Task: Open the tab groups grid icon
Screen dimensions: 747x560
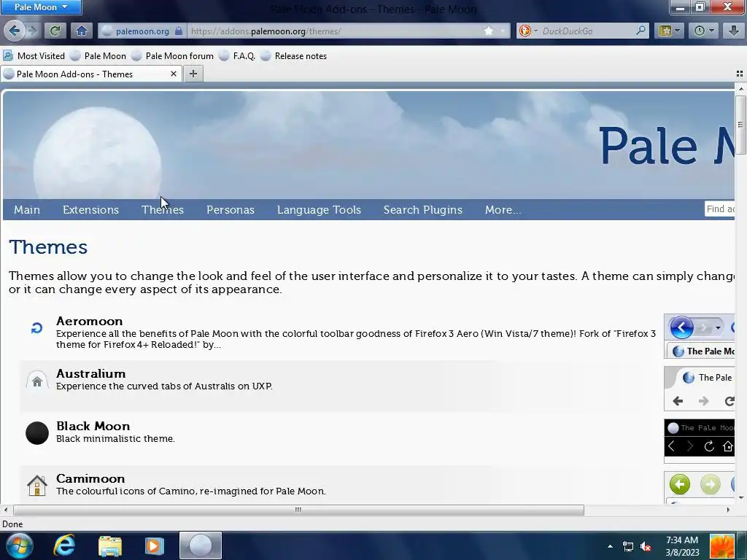Action: point(740,74)
